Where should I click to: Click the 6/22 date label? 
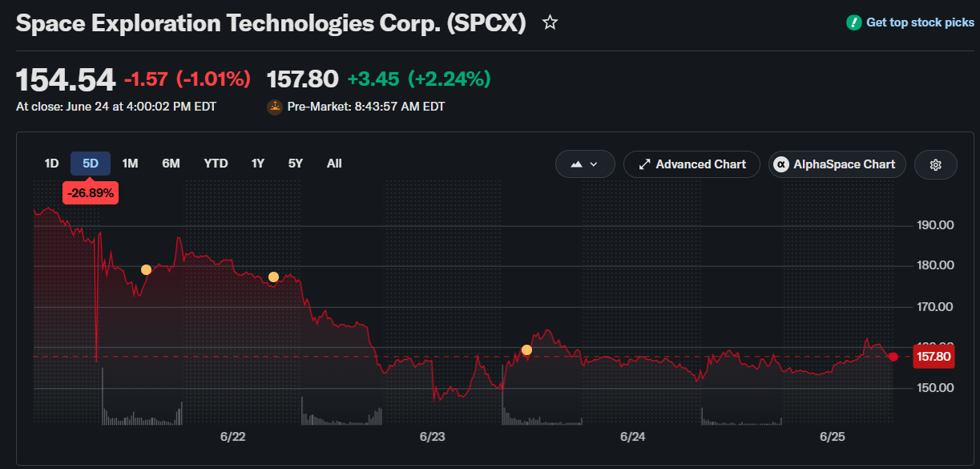point(232,437)
